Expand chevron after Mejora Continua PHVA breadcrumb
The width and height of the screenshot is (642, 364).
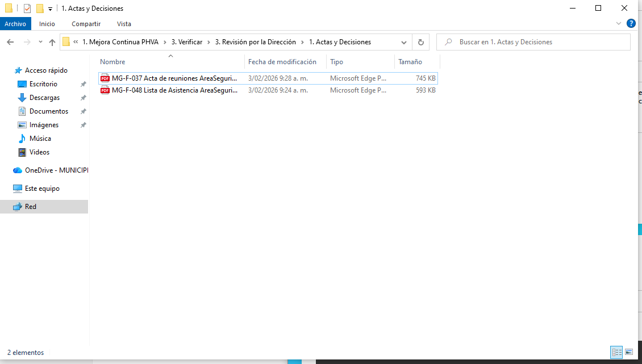(165, 42)
